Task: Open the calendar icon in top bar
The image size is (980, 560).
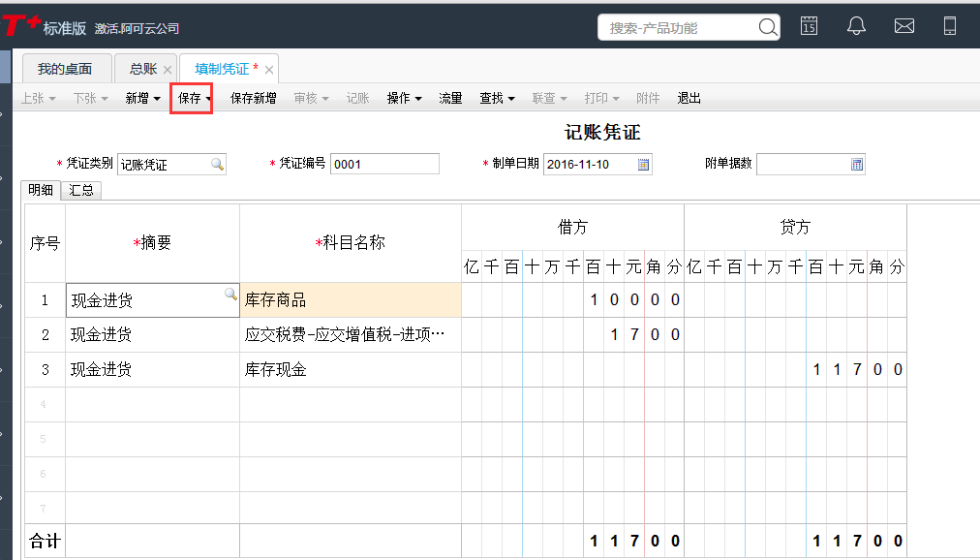Action: click(809, 27)
